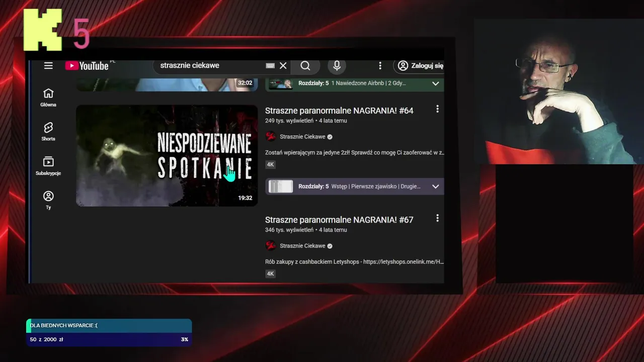Open more options for NAGRANIA! #67 video
644x362 pixels.
click(x=437, y=218)
